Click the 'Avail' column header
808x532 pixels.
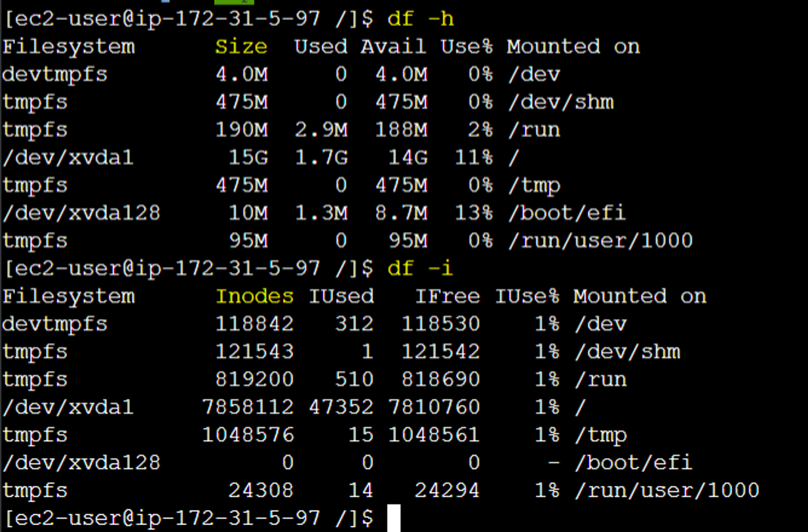pyautogui.click(x=393, y=47)
